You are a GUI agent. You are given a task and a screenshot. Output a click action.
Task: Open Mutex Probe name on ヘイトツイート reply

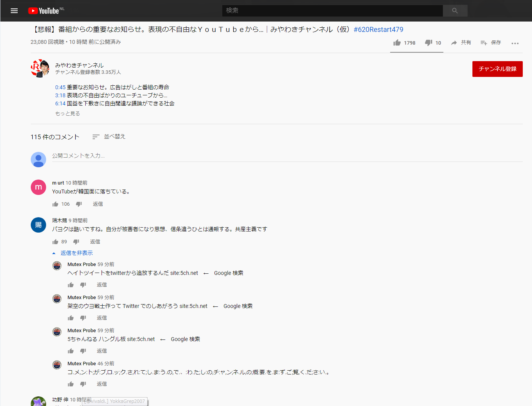point(82,265)
